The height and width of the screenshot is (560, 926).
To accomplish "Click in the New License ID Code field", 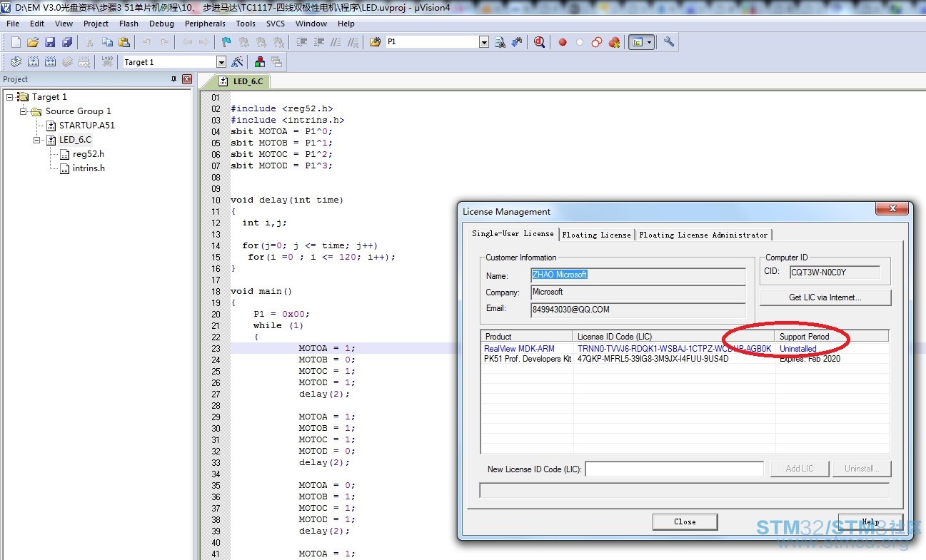I will click(675, 469).
